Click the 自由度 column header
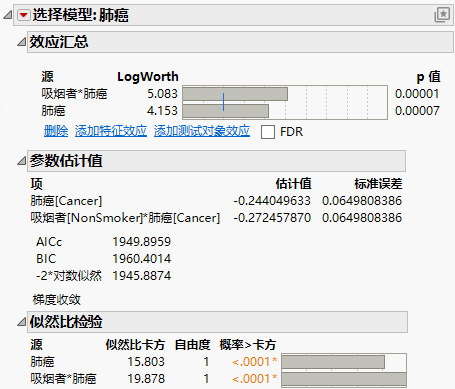This screenshot has height=389, width=455. (193, 345)
